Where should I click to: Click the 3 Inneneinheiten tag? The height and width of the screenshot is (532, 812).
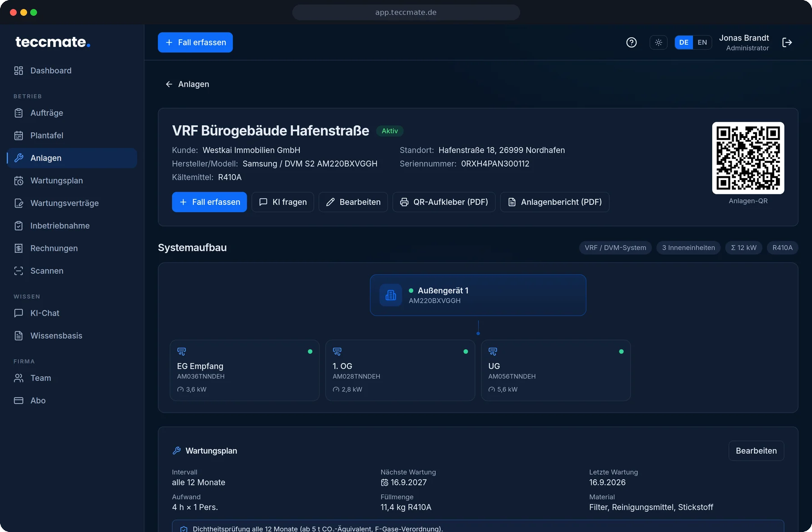688,248
